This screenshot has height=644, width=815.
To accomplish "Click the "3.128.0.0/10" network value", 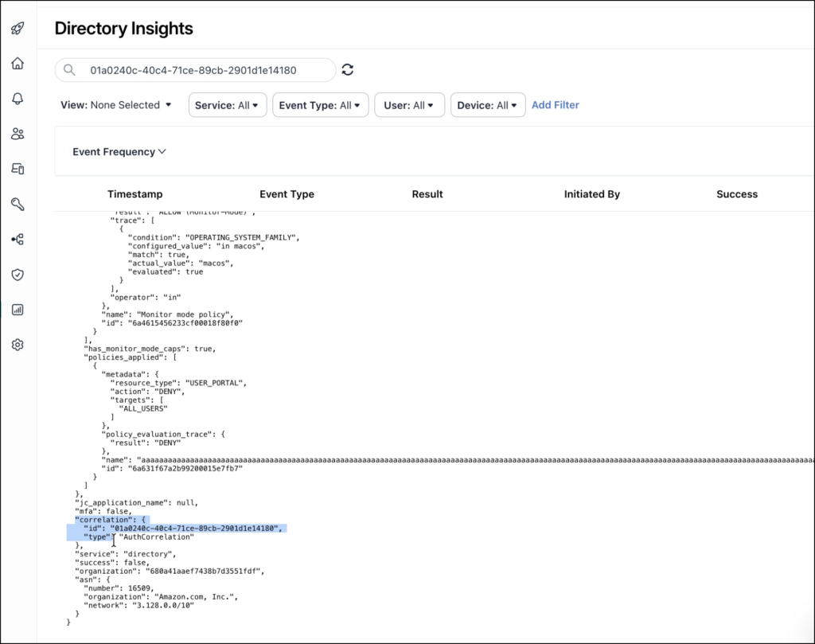I will pyautogui.click(x=162, y=606).
